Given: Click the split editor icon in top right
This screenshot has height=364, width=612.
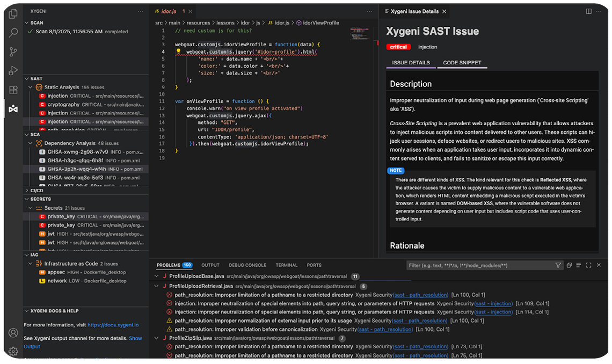Looking at the screenshot, I should (x=588, y=11).
